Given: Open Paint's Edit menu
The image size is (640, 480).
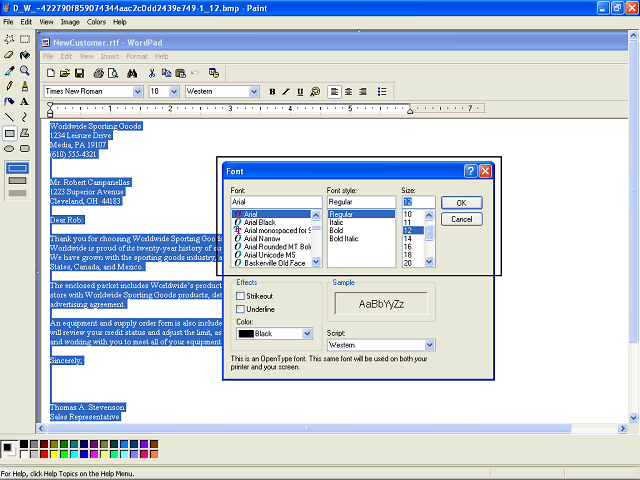Looking at the screenshot, I should pos(26,22).
